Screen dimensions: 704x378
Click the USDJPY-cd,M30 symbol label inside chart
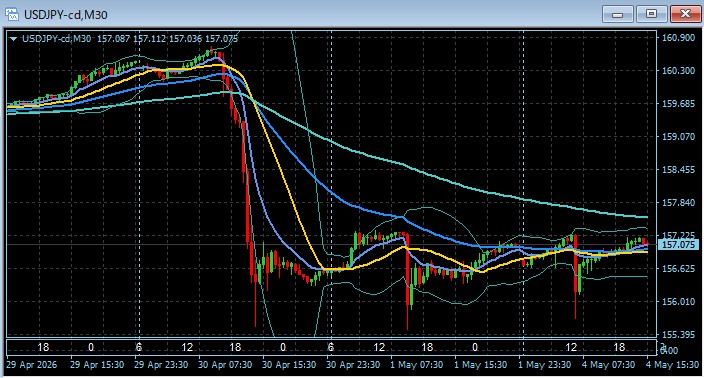click(x=57, y=39)
